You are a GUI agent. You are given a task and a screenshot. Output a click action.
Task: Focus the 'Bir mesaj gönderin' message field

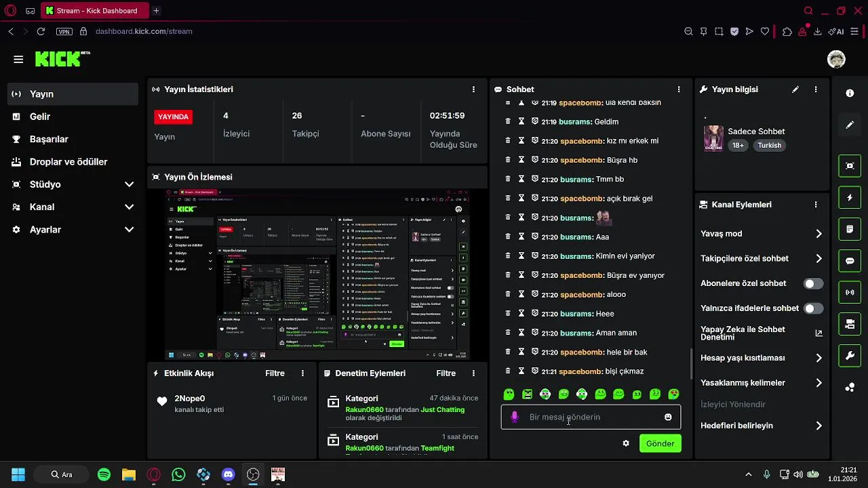(x=591, y=417)
